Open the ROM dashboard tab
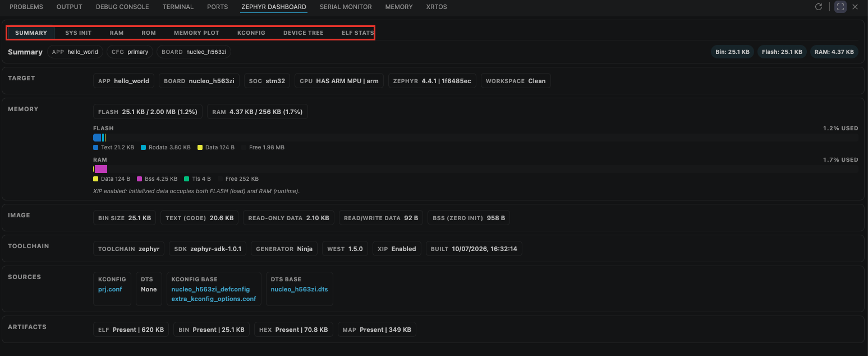Viewport: 868px width, 356px height. click(149, 33)
